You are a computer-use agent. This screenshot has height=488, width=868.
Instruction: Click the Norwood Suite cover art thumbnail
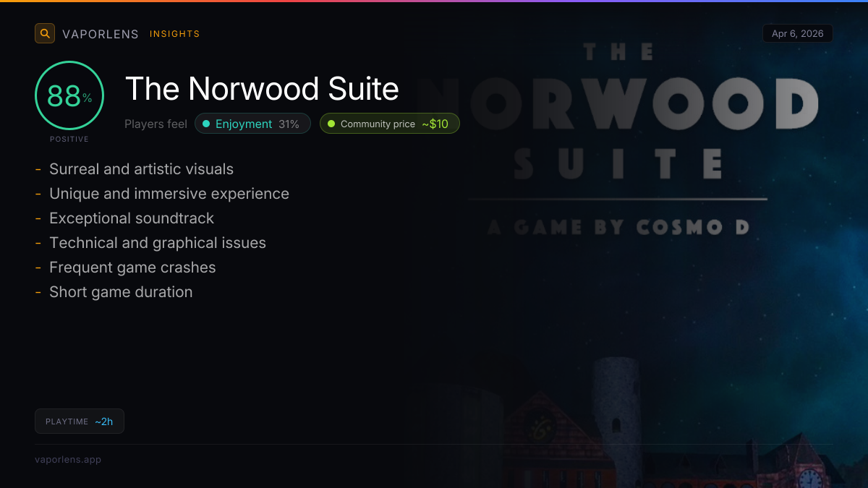tap(637, 244)
